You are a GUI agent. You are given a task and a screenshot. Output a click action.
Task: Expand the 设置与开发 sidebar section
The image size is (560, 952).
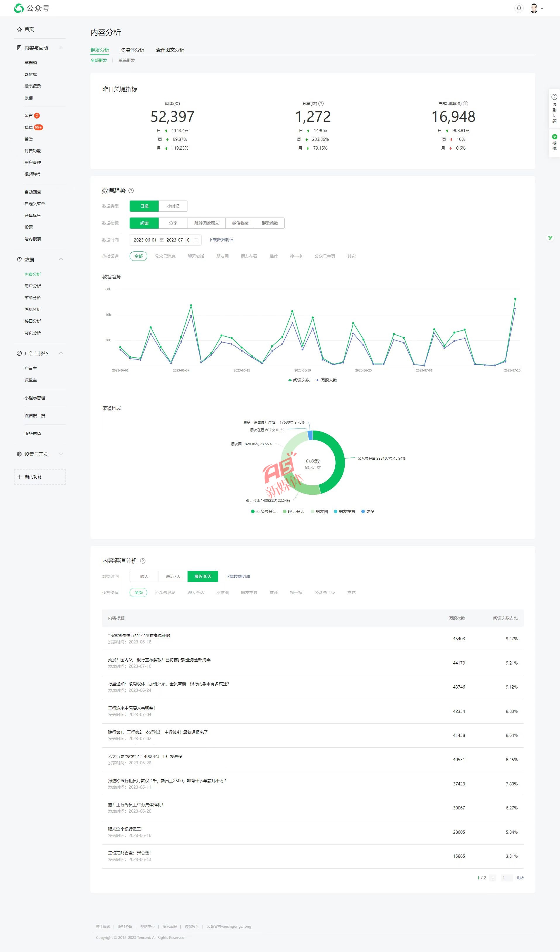61,454
